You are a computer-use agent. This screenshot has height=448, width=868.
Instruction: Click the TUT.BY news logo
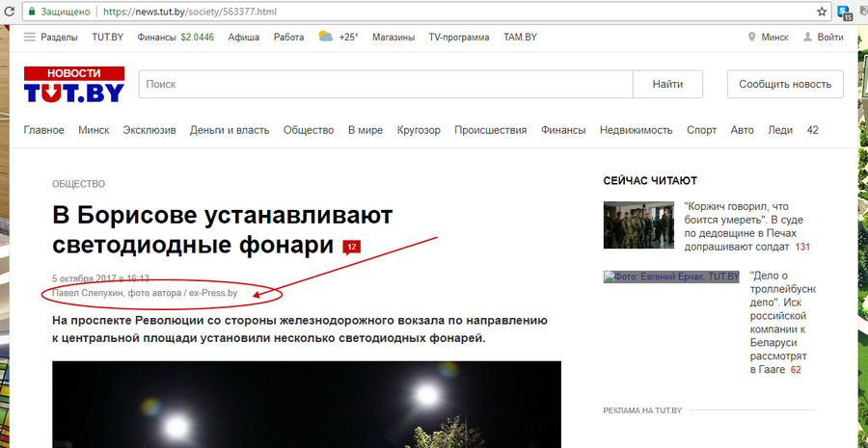[x=74, y=85]
